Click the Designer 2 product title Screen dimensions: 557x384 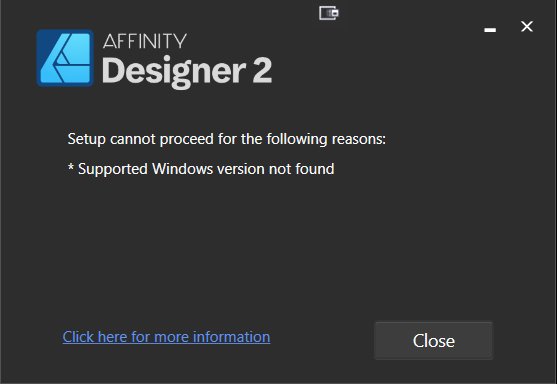[187, 71]
